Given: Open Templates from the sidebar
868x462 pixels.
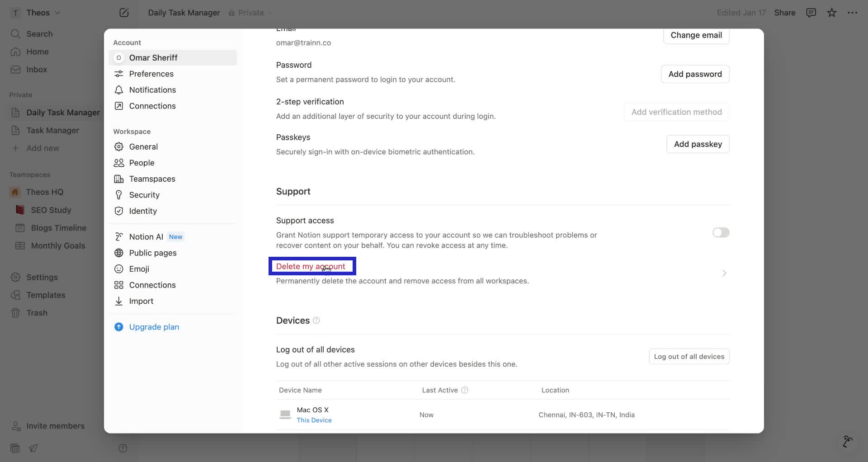Looking at the screenshot, I should [45, 295].
